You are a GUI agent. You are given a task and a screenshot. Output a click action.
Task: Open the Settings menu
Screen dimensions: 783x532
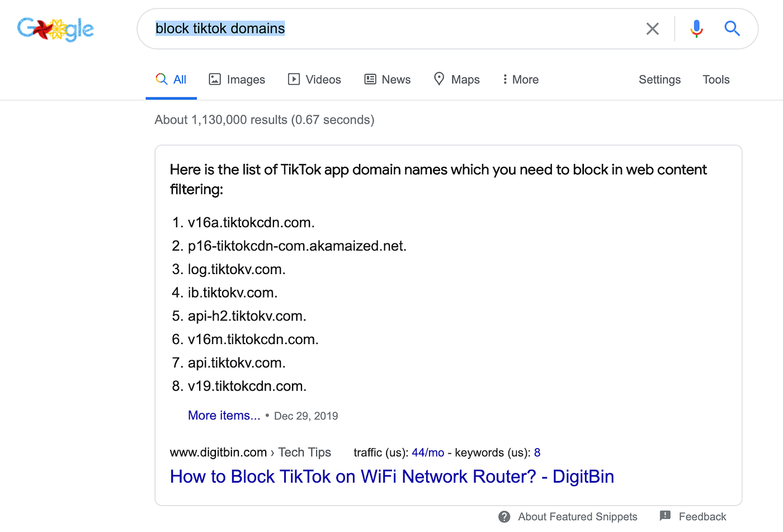(659, 79)
